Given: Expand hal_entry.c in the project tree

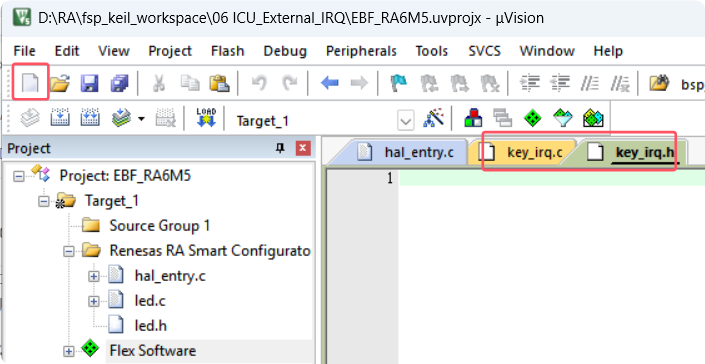Looking at the screenshot, I should [94, 276].
